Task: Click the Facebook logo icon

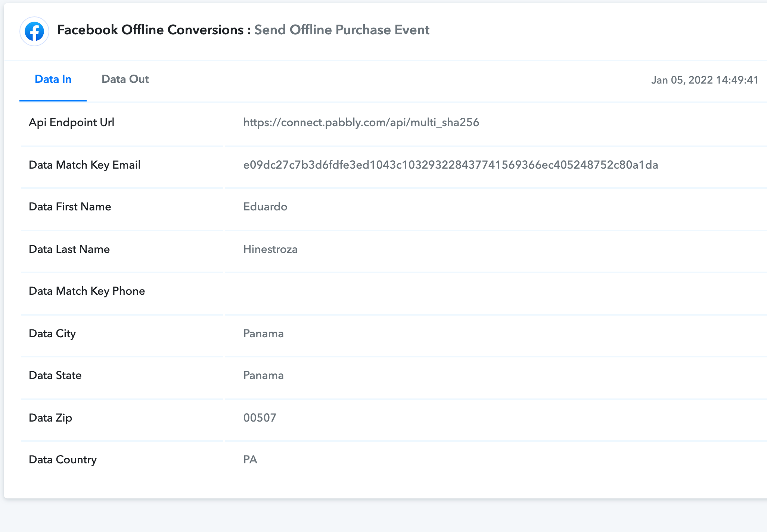Action: click(x=34, y=31)
